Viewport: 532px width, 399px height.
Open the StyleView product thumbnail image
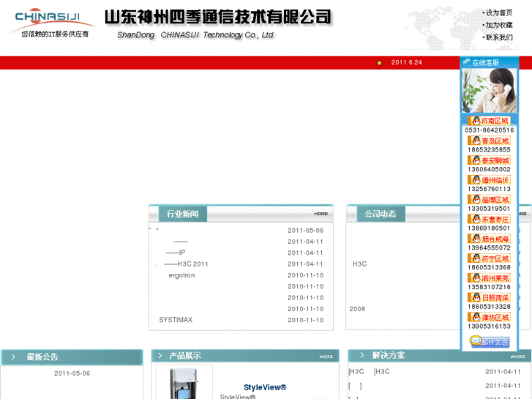point(184,382)
